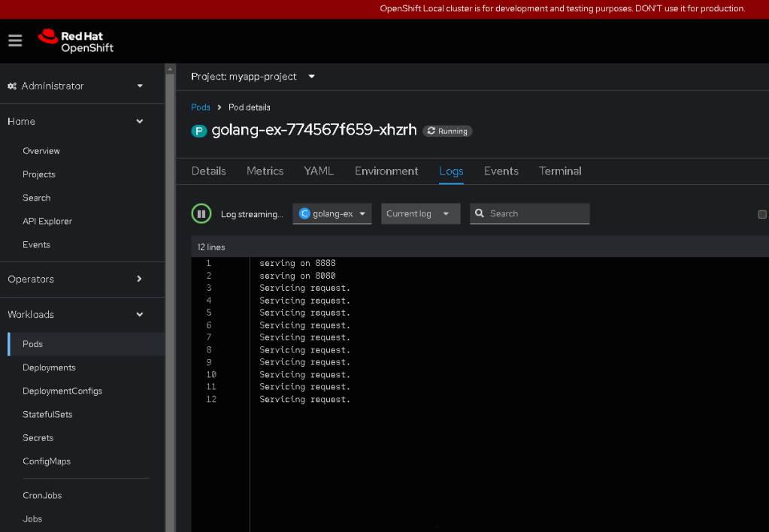Click the sidebar scrollbar up arrow
Image resolution: width=769 pixels, height=532 pixels.
click(170, 69)
